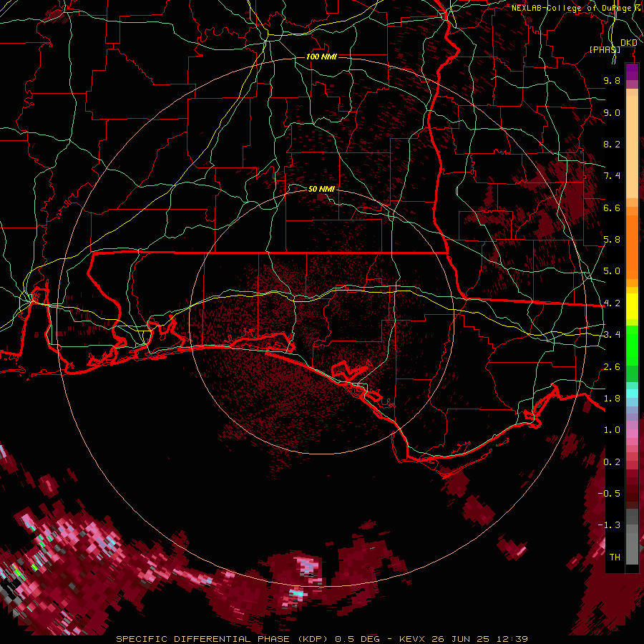Screen dimensions: 644x644
Task: Click the 0.5 DEG elevation text
Action: [x=357, y=639]
